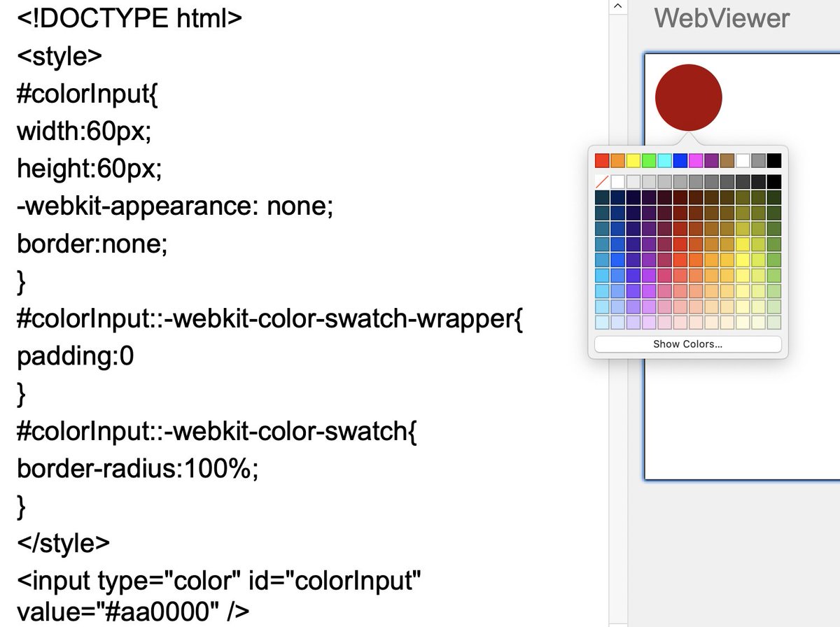Pick the pure blue preset swatch in the top palette row
Viewport: 840px width, 627px height.
pyautogui.click(x=680, y=160)
